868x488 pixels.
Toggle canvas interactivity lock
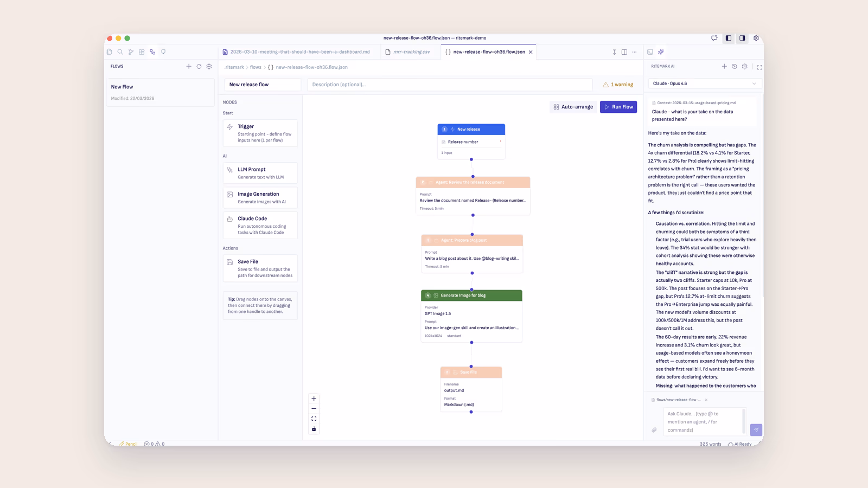(314, 429)
